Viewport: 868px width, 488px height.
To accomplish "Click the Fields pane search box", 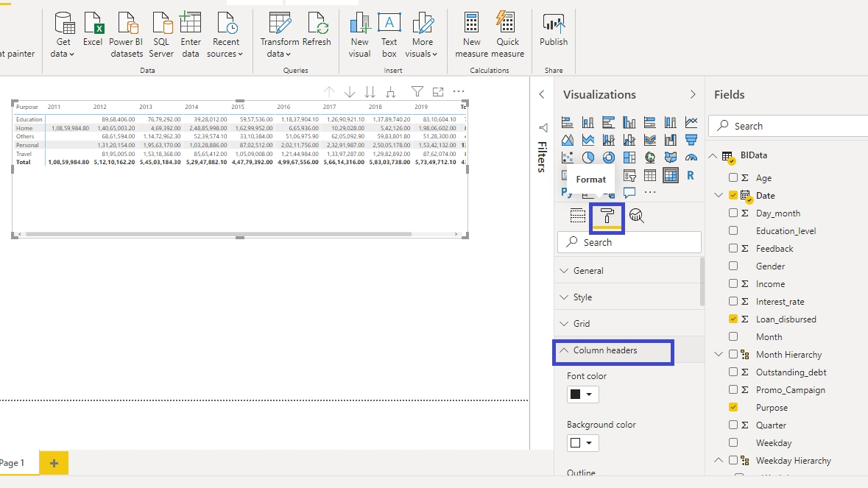I will click(x=788, y=126).
